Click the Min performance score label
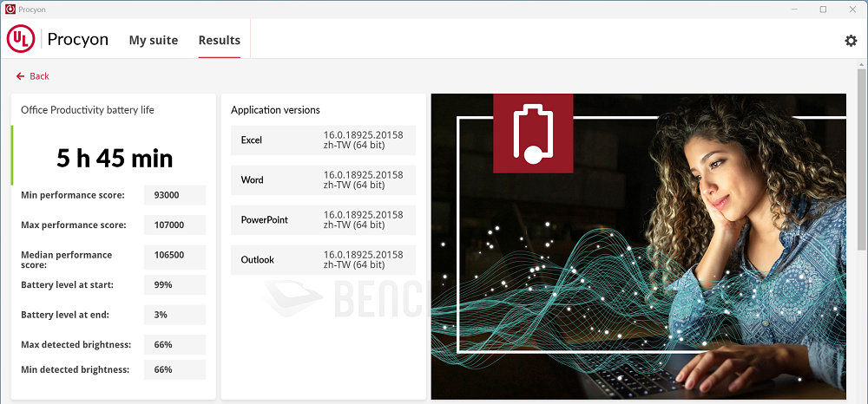 (x=73, y=195)
